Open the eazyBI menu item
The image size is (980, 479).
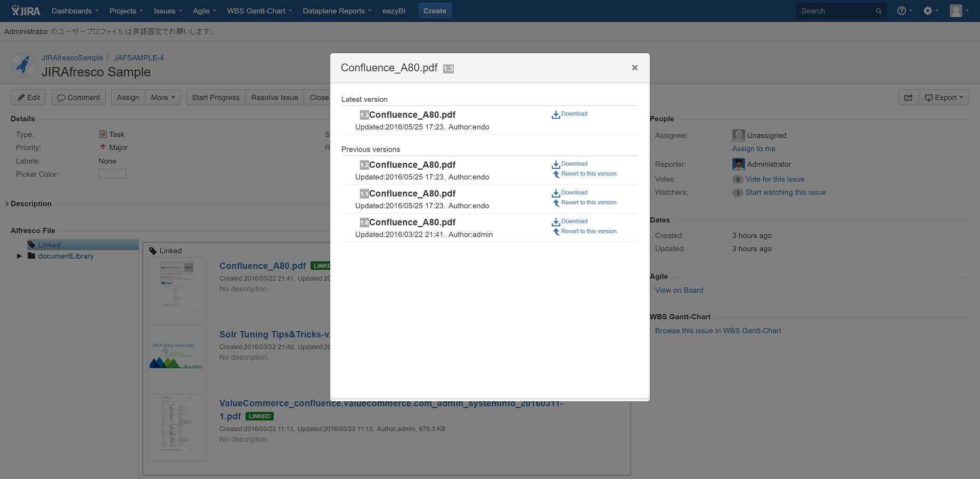coord(394,11)
